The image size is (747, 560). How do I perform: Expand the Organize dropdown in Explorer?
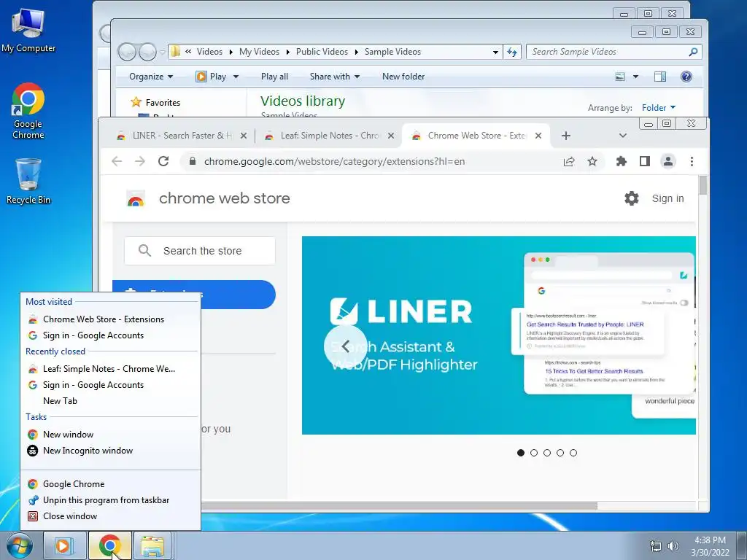(151, 76)
